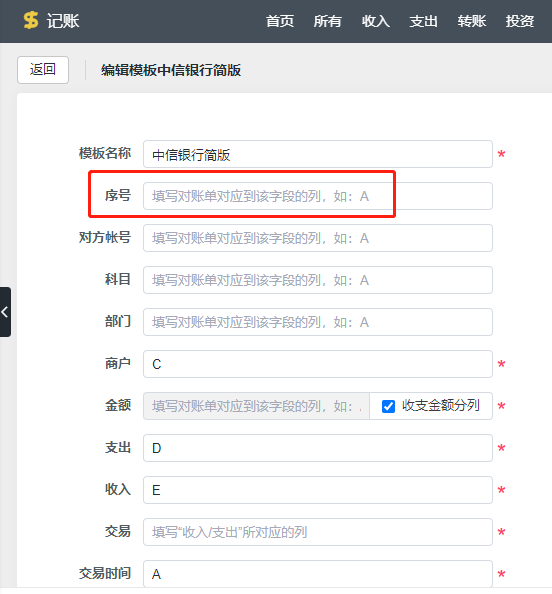Open the 首页 menu item
This screenshot has height=594, width=552.
pyautogui.click(x=280, y=21)
